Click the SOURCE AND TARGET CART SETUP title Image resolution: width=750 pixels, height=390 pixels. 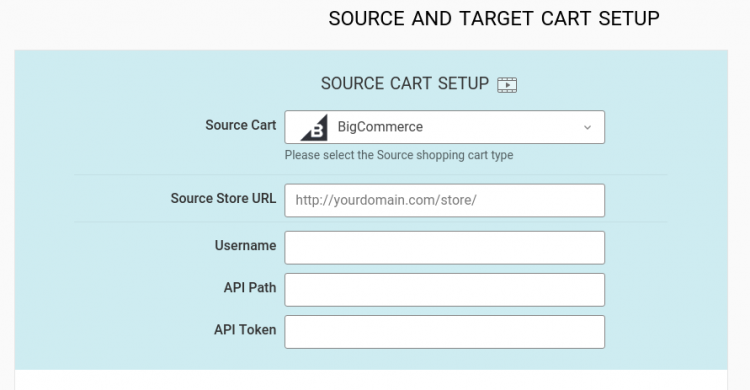tap(494, 19)
